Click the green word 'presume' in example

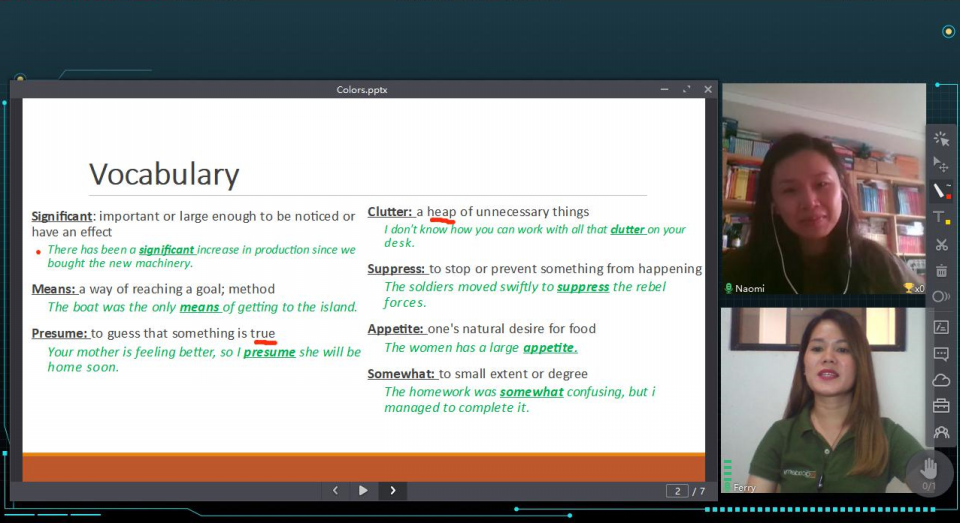click(269, 352)
